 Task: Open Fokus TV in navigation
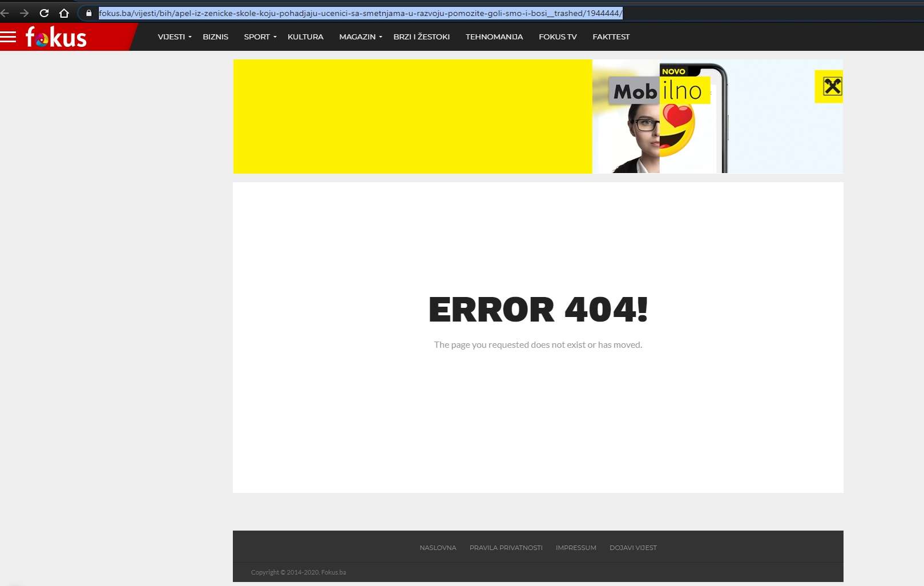click(x=558, y=37)
